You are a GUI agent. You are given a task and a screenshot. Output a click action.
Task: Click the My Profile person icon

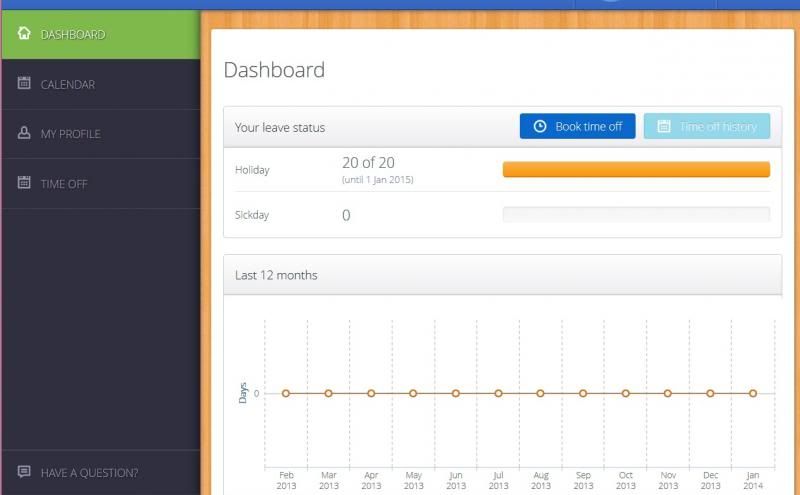[24, 133]
